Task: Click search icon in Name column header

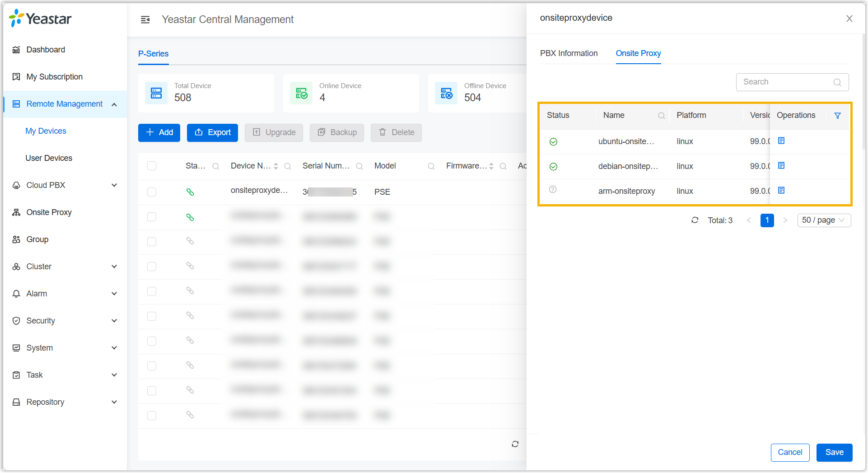Action: (x=661, y=116)
